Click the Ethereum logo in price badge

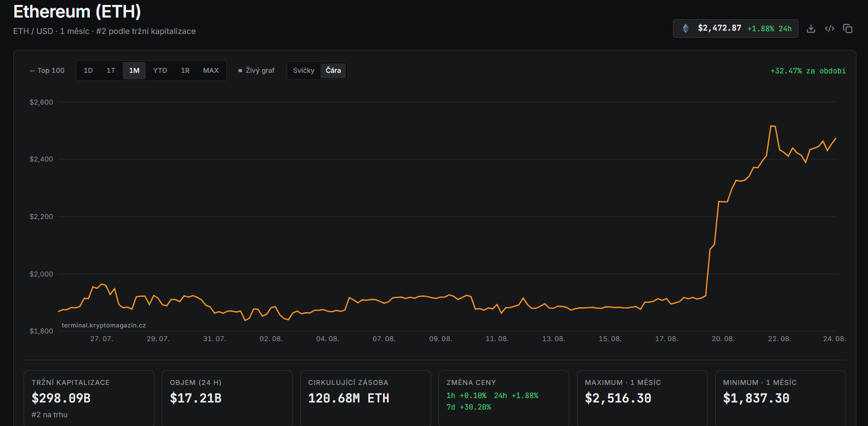pos(686,28)
